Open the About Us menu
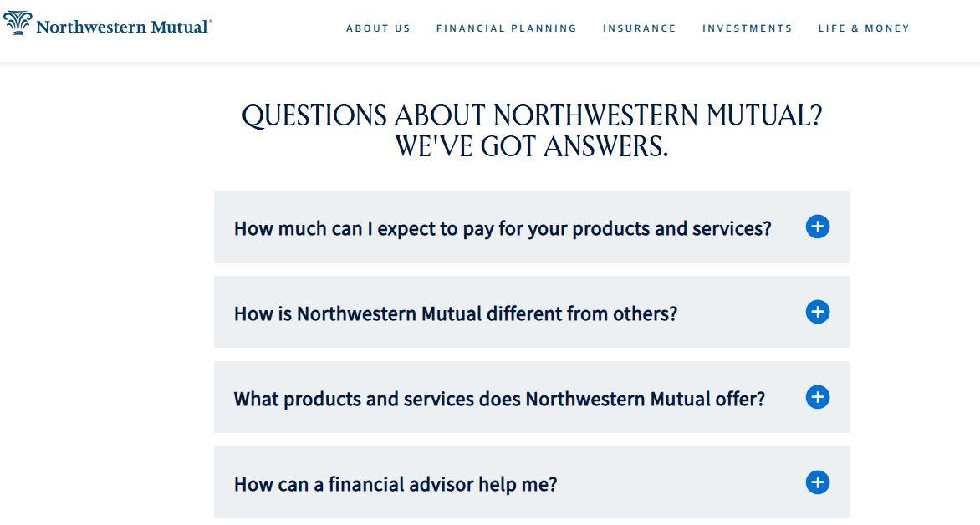 (x=378, y=28)
